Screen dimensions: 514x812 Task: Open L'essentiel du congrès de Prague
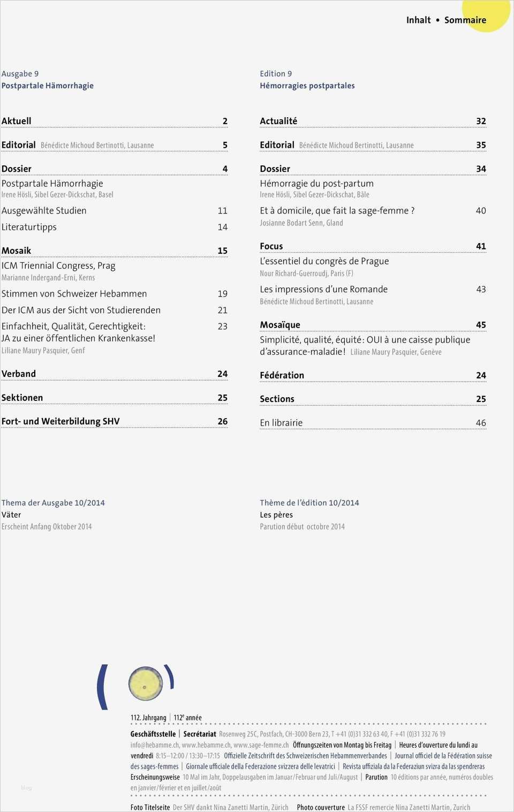pyautogui.click(x=324, y=261)
